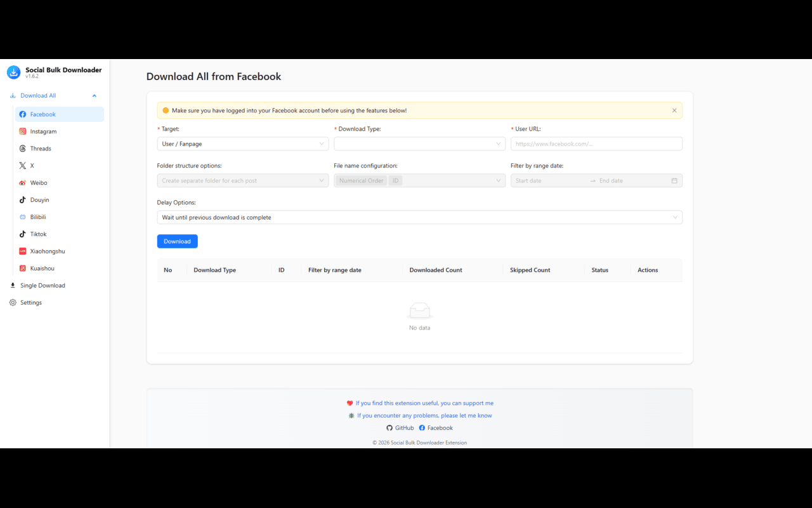The image size is (812, 508).
Task: Open the Download Type dropdown
Action: pyautogui.click(x=419, y=144)
